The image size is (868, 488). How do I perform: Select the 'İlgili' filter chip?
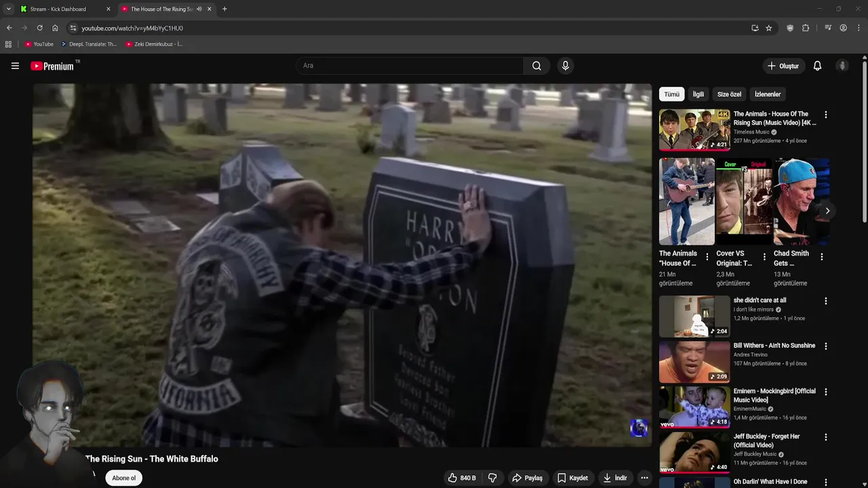[698, 94]
